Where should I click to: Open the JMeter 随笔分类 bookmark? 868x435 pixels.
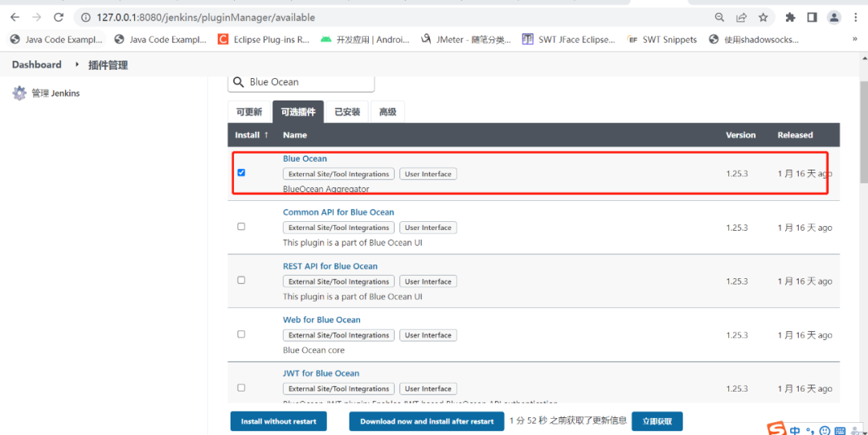tap(466, 39)
